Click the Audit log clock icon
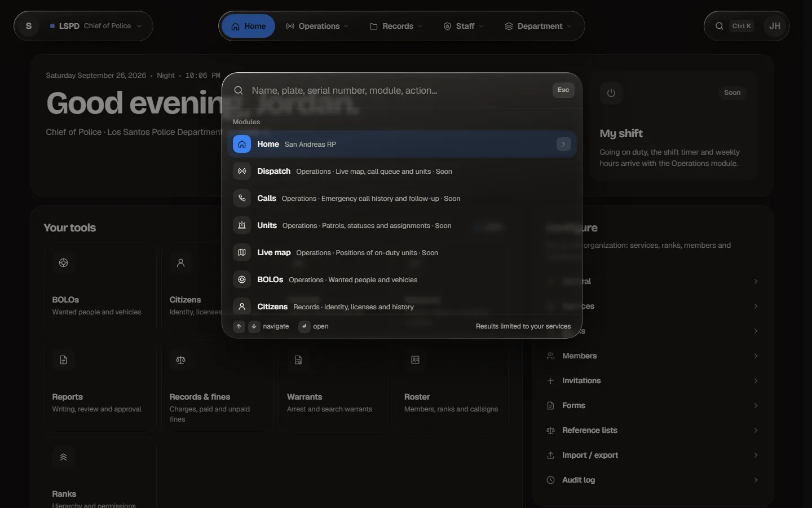812x508 pixels. [x=551, y=480]
